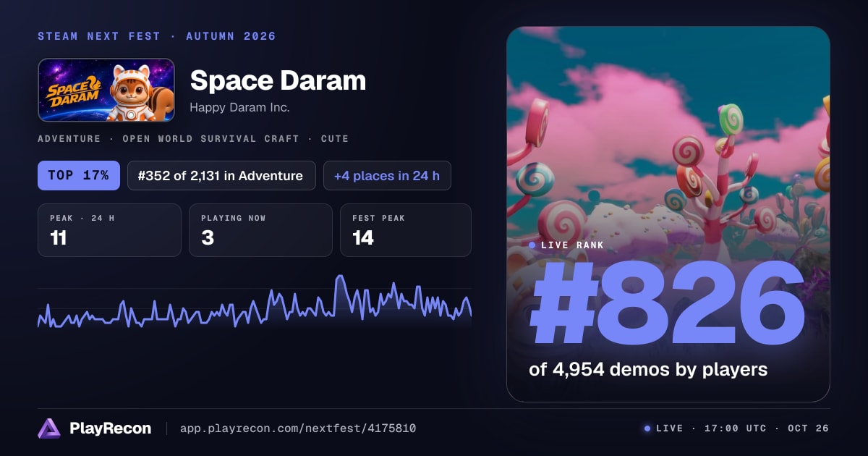Screen dimensions: 868x456
Task: Click the Happy Daram Inc. developer name
Action: pyautogui.click(x=239, y=107)
